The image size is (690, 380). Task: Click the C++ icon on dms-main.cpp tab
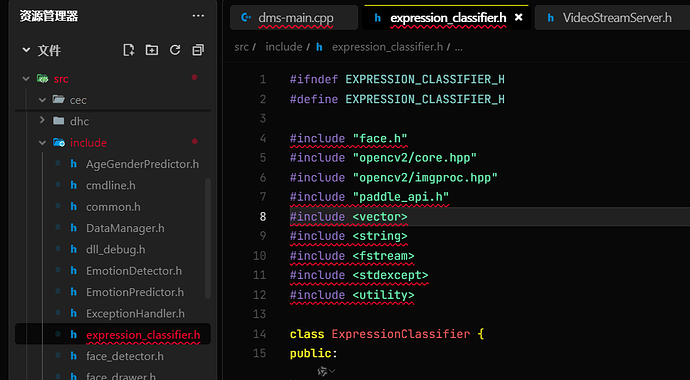coord(246,18)
